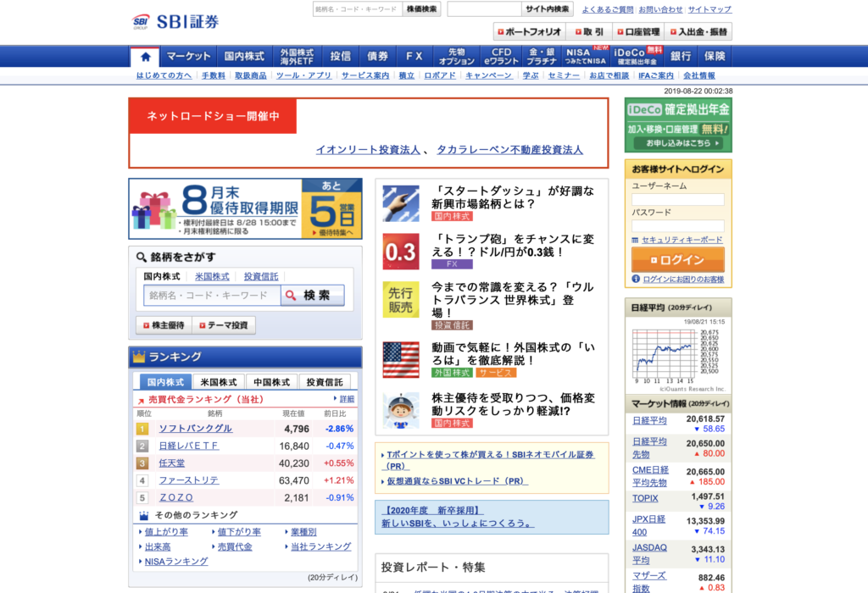868x593 pixels.
Task: Open ソフトバンクグル stock link
Action: (x=196, y=429)
